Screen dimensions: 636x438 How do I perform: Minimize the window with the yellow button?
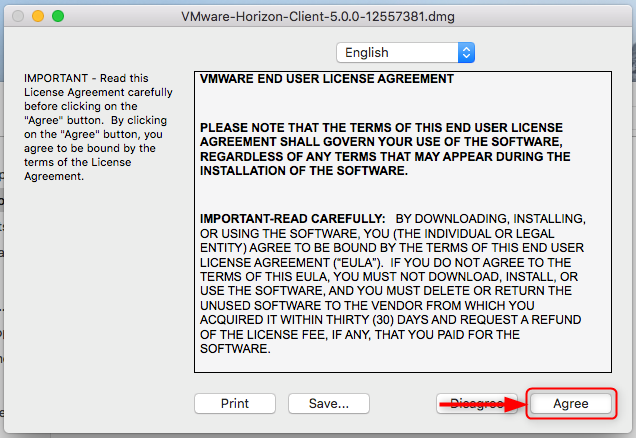(38, 16)
